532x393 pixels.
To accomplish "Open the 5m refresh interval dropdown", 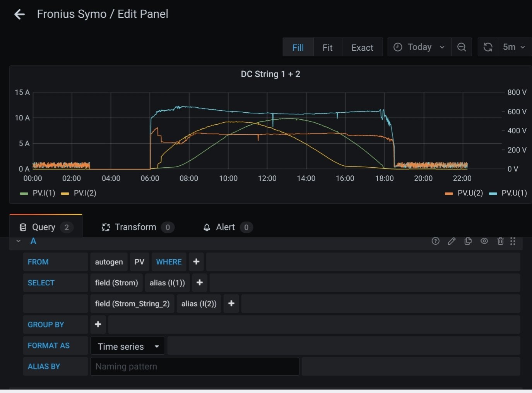I will 513,47.
